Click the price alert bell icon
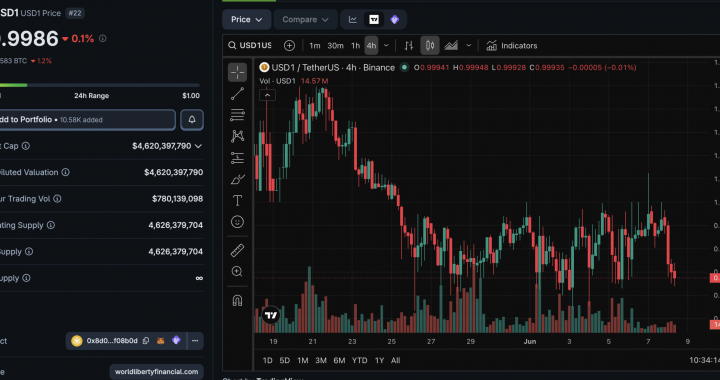The height and width of the screenshot is (380, 720). pyautogui.click(x=192, y=120)
